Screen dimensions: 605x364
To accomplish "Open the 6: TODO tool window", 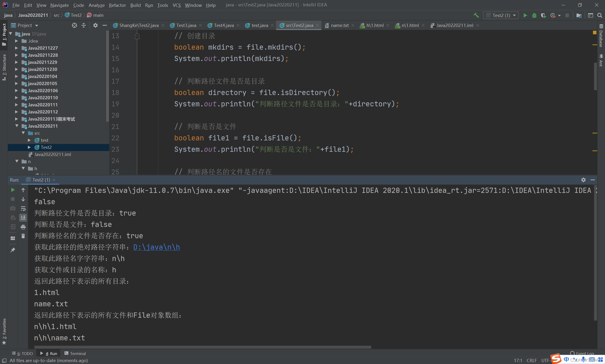I will click(22, 353).
